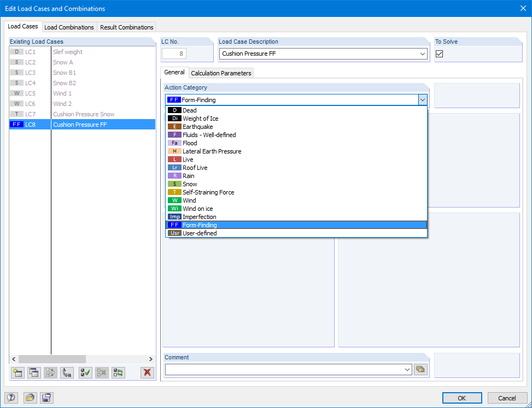Click right arrow of list scrollbar
The height and width of the screenshot is (408, 532).
coord(151,359)
